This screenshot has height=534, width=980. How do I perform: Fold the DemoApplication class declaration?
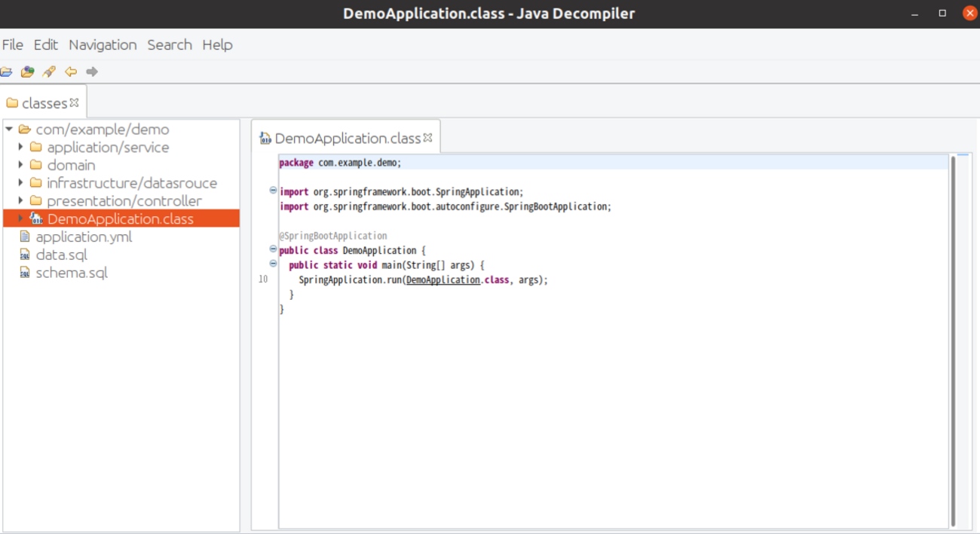pyautogui.click(x=273, y=249)
